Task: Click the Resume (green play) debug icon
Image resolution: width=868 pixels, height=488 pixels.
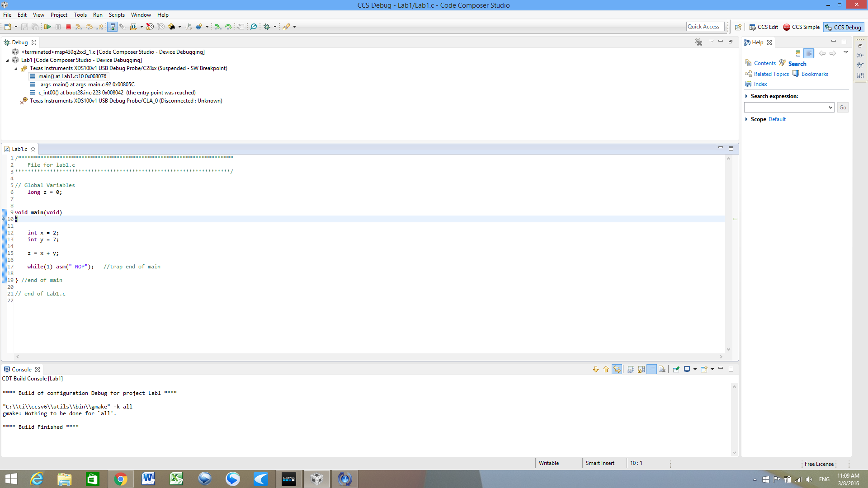Action: point(47,27)
